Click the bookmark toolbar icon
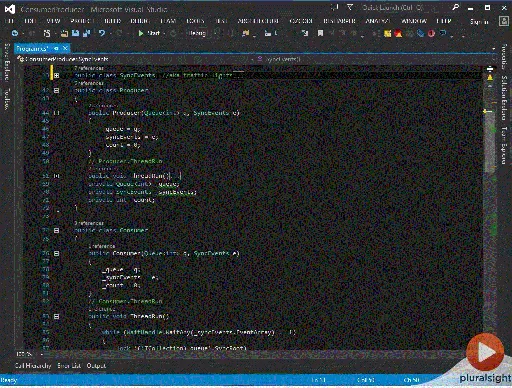 pos(320,33)
